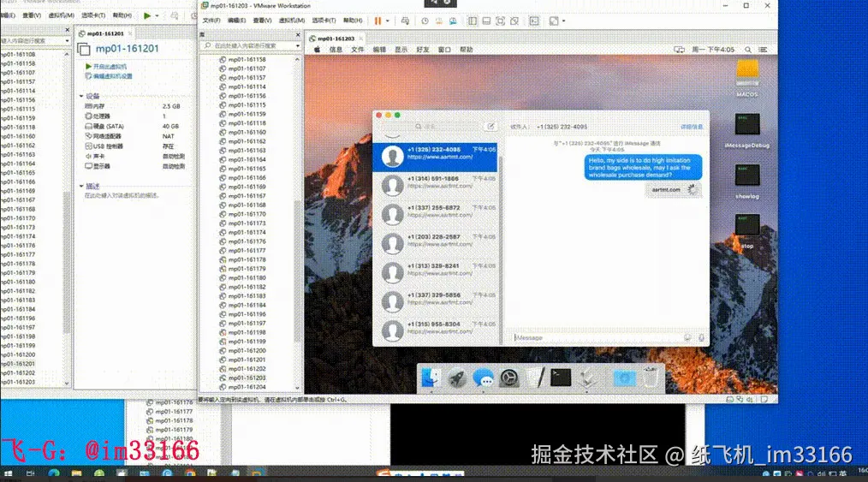
Task: Open the 编辑(E) menu in front VMware window
Action: (236, 21)
